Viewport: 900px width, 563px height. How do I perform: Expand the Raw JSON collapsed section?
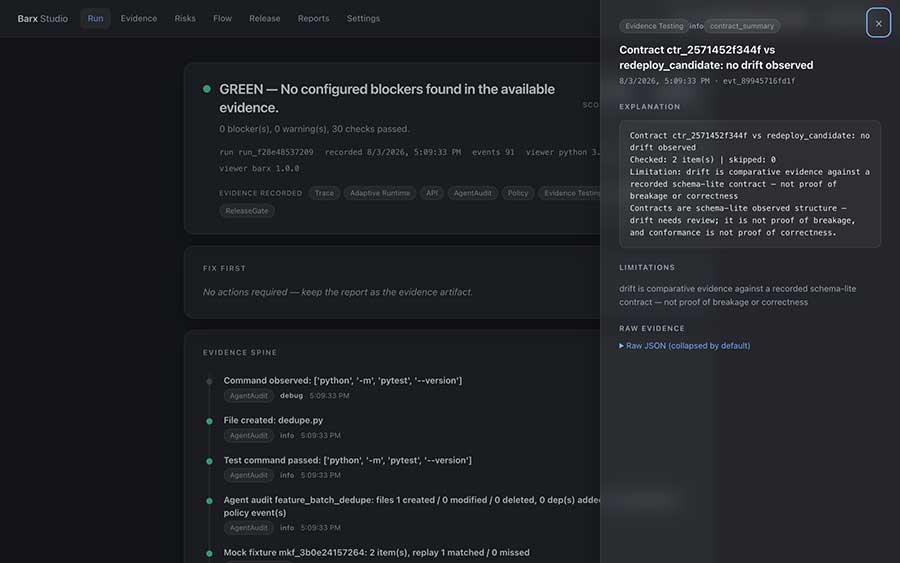click(x=684, y=345)
